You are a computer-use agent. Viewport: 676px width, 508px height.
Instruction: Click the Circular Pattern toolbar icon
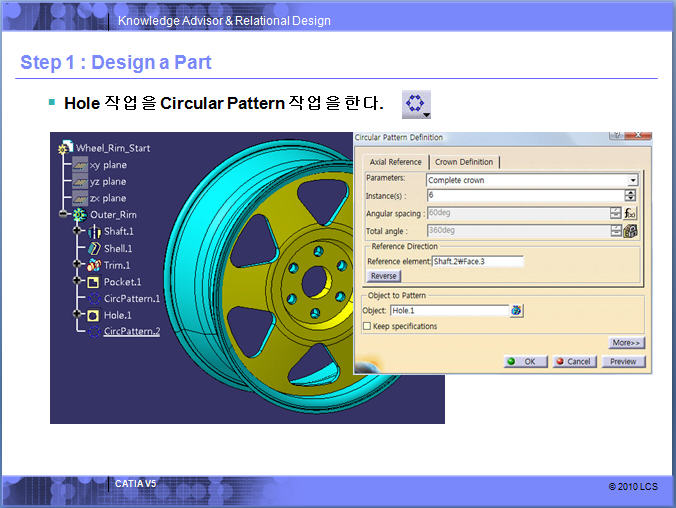[x=416, y=103]
